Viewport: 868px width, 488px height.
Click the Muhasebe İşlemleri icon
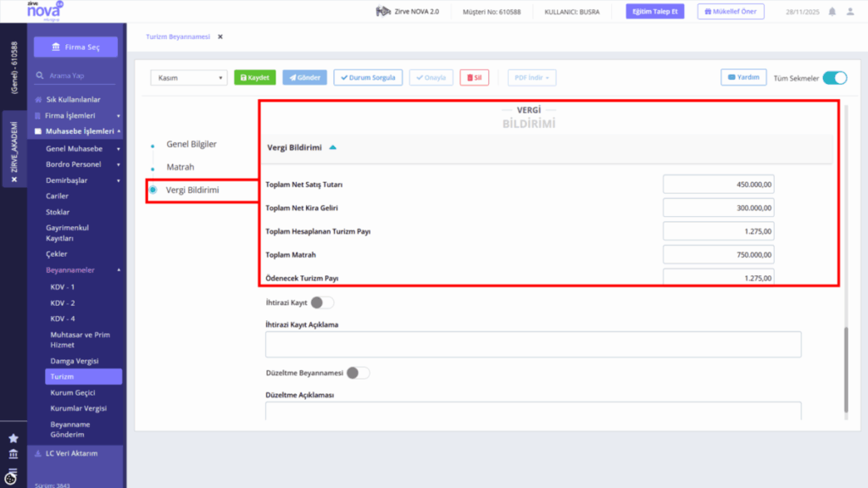click(x=37, y=131)
